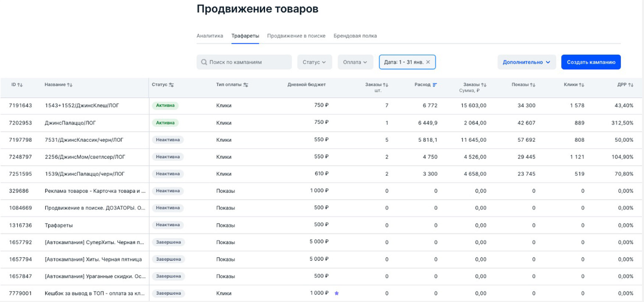Clear the date filter with the X
The image size is (644, 302).
[x=428, y=62]
